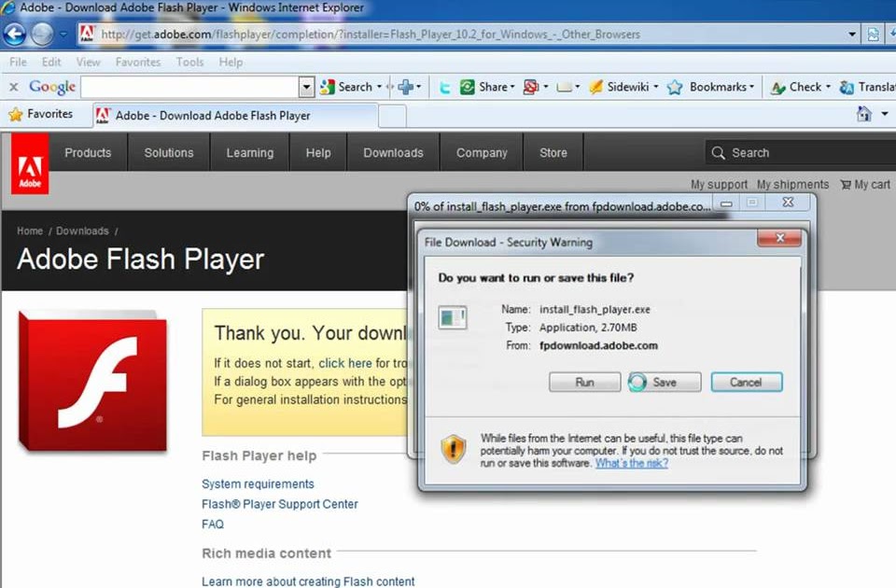
Task: Click the Translate icon on Google toolbar
Action: [847, 88]
